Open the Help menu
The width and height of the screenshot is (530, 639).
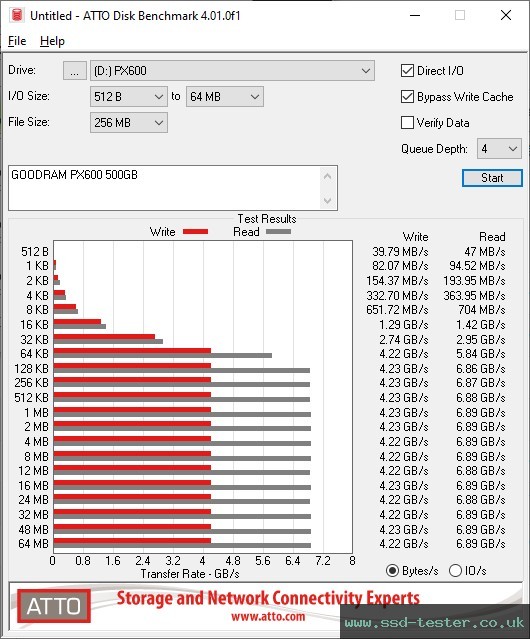point(52,41)
